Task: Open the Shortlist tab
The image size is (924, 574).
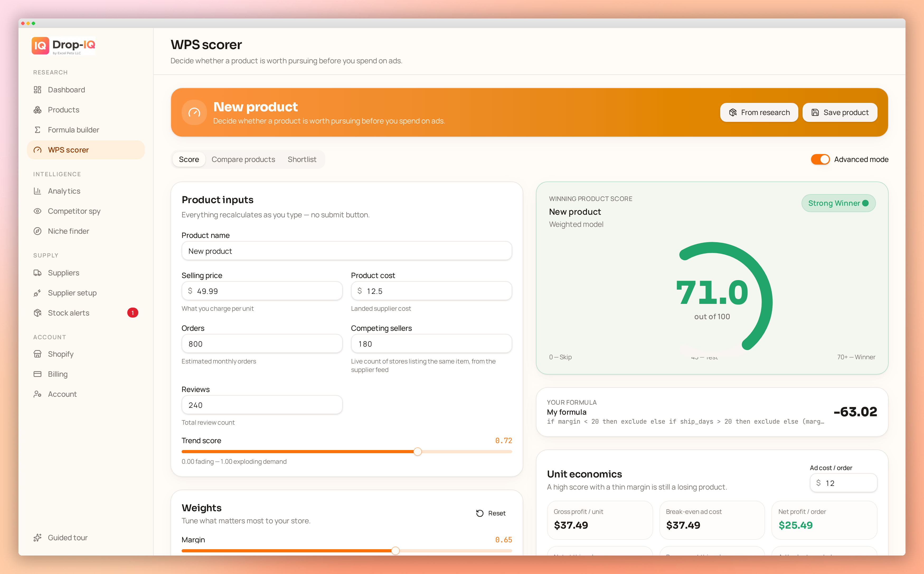Action: [x=302, y=159]
